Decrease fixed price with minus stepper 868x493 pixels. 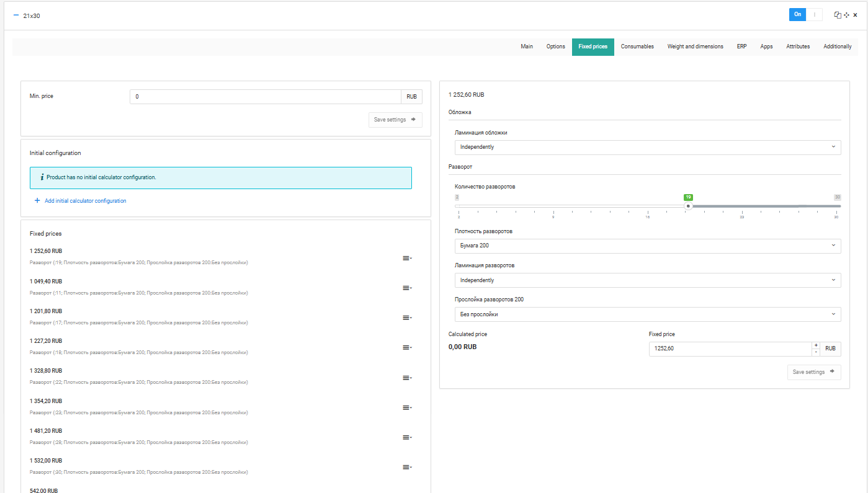[x=816, y=352]
